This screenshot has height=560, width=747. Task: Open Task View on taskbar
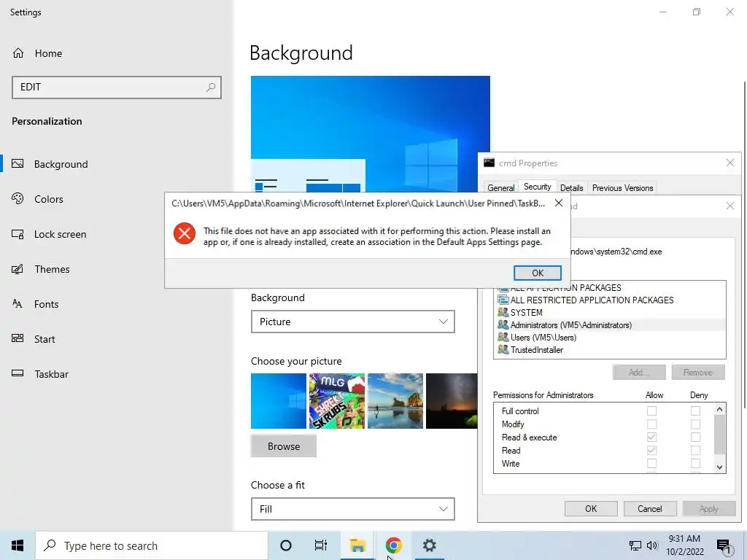[x=321, y=545]
